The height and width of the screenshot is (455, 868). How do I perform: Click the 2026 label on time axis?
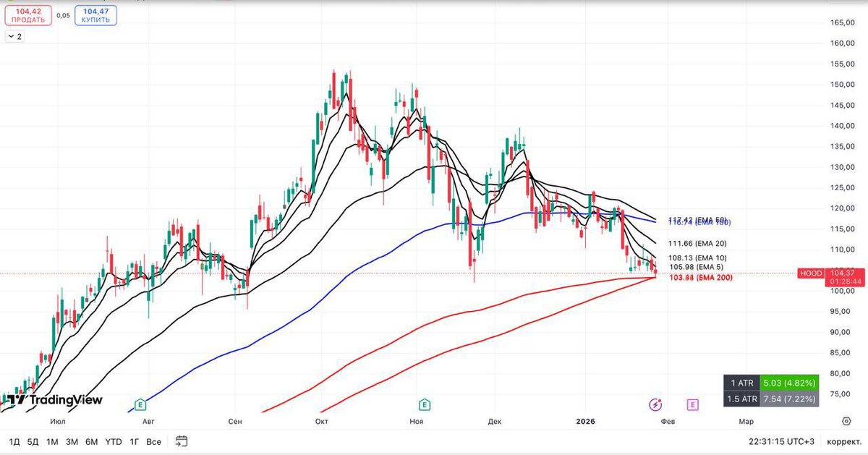coord(584,421)
